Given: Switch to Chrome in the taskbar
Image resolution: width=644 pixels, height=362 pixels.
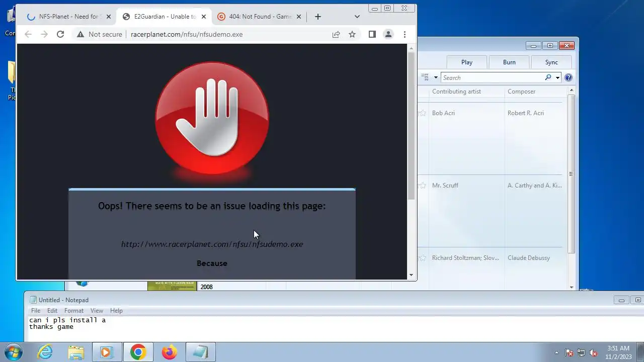Looking at the screenshot, I should coord(138,352).
